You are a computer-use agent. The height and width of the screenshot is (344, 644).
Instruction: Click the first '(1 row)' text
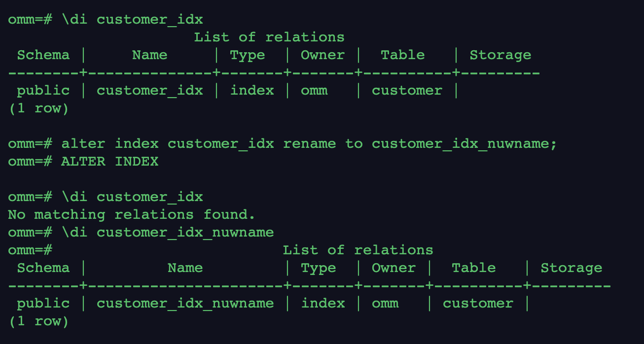(38, 108)
